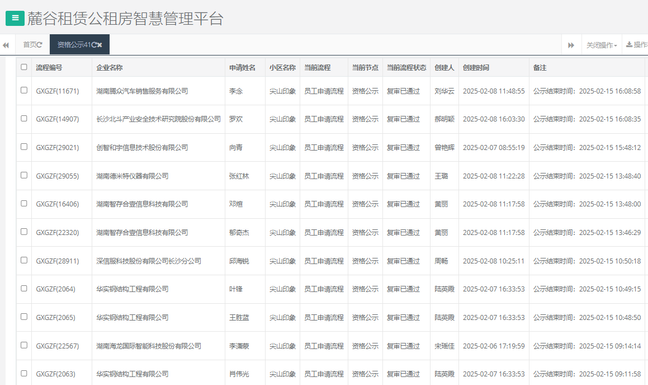Click company 湖南德米特仪器有限公司
Image resolution: width=648 pixels, height=385 pixels.
pos(132,176)
